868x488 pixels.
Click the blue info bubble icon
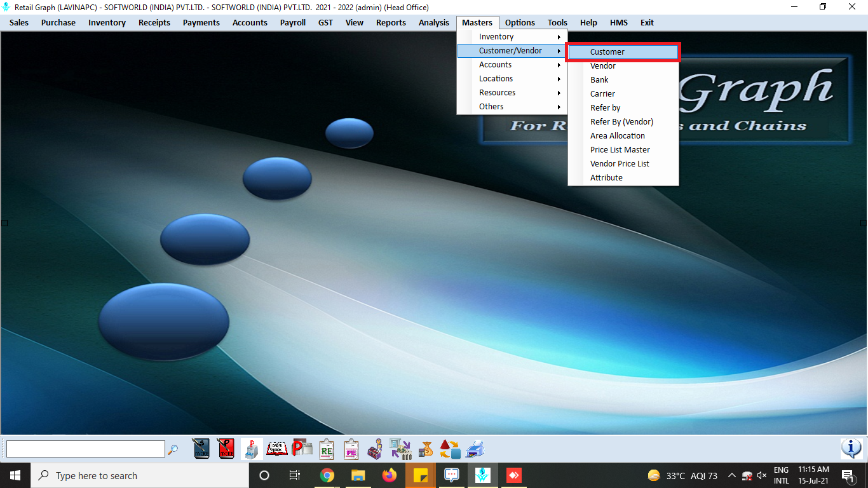click(851, 449)
